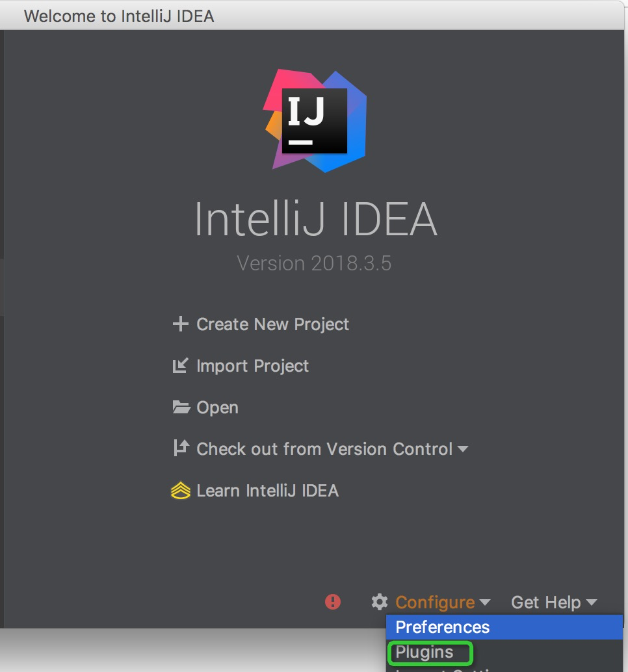The width and height of the screenshot is (628, 672).
Task: Click the arrow next to Configure
Action: pos(485,602)
